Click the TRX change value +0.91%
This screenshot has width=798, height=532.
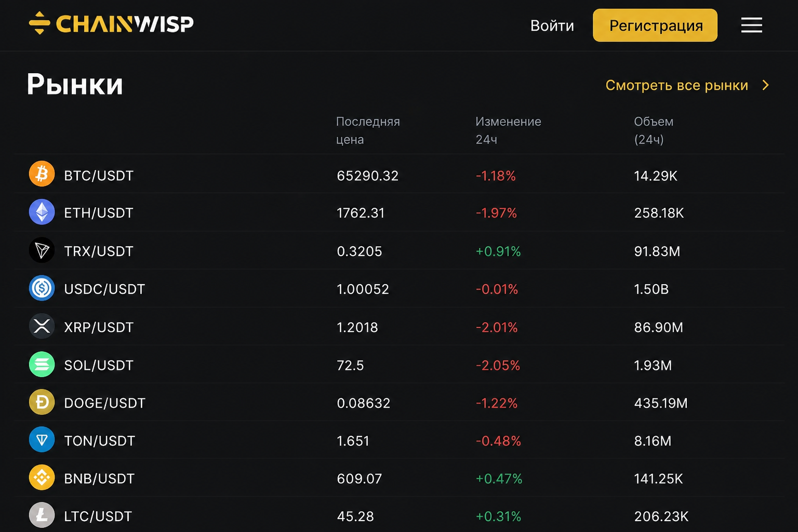click(x=498, y=251)
